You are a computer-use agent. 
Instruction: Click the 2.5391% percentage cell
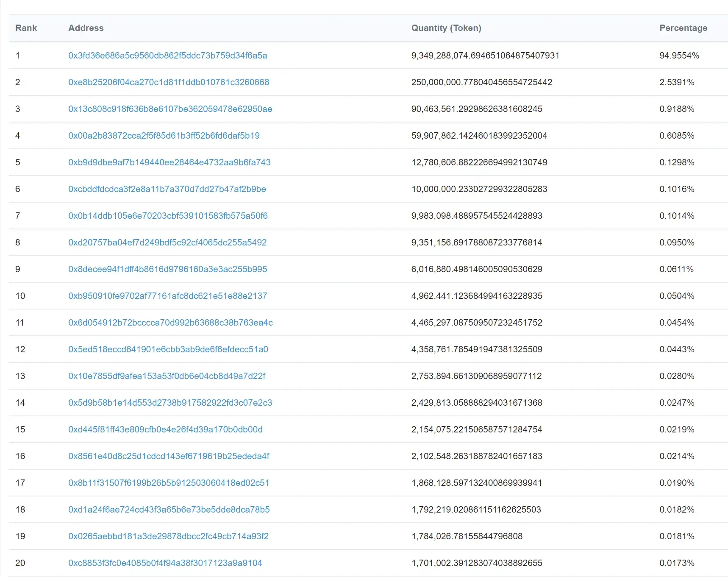[677, 82]
